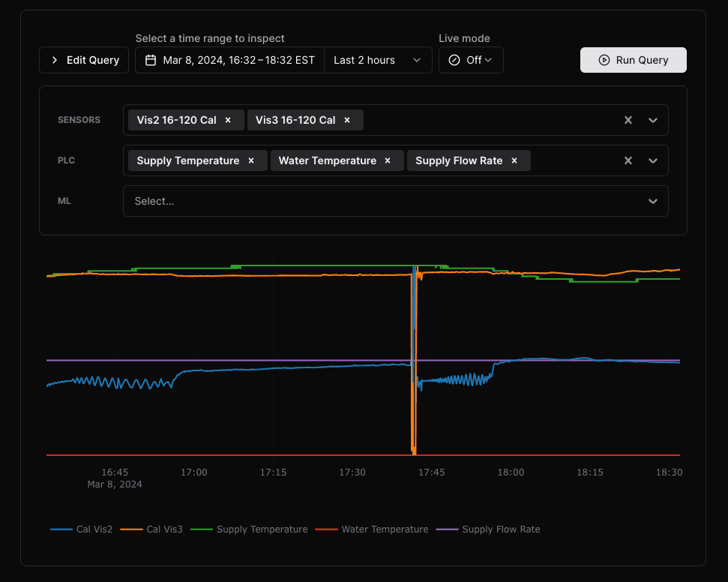Click the Supply Temperature tag label
Viewport: 728px width, 582px height.
pos(188,160)
